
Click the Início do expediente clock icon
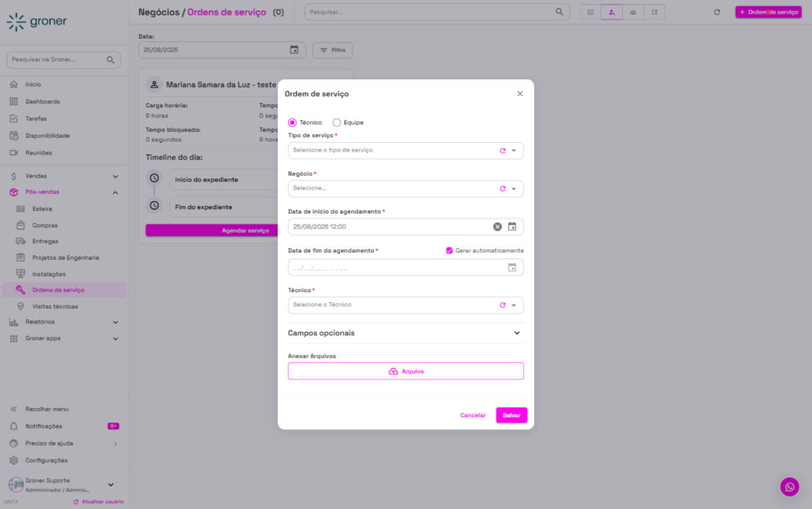pos(154,178)
